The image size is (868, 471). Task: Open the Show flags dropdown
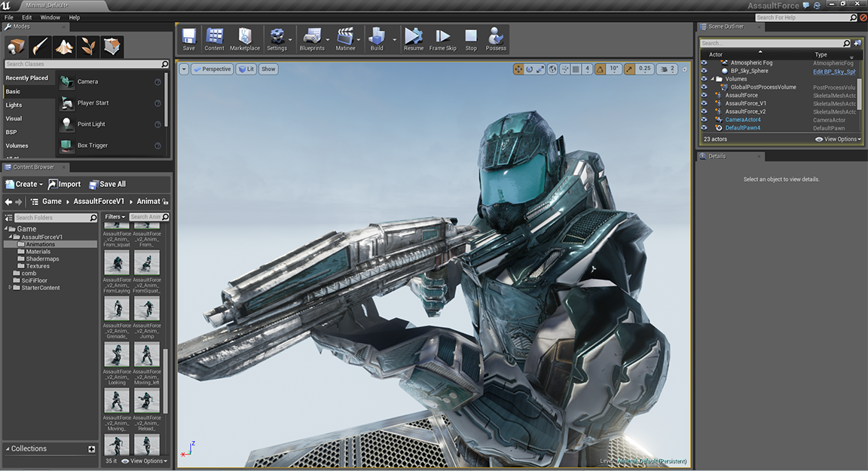point(268,69)
